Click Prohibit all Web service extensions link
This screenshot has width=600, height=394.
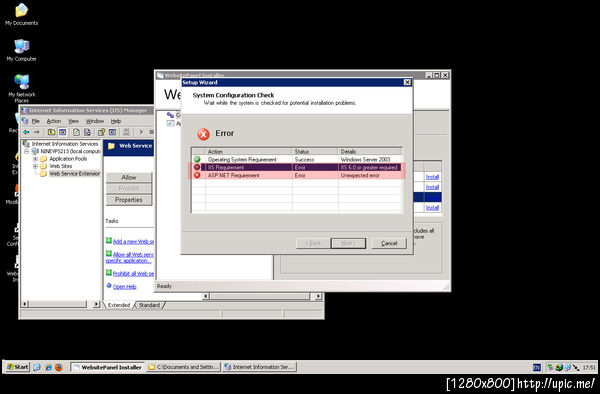[133, 274]
